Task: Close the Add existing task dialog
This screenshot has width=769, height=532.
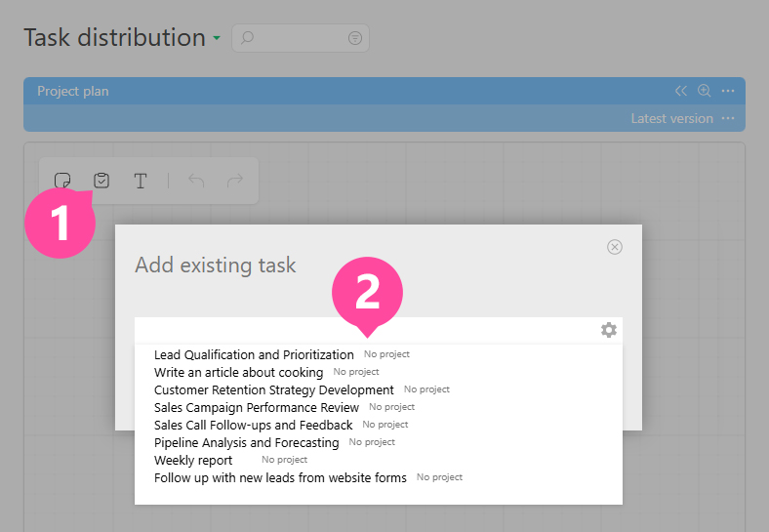Action: [x=615, y=247]
